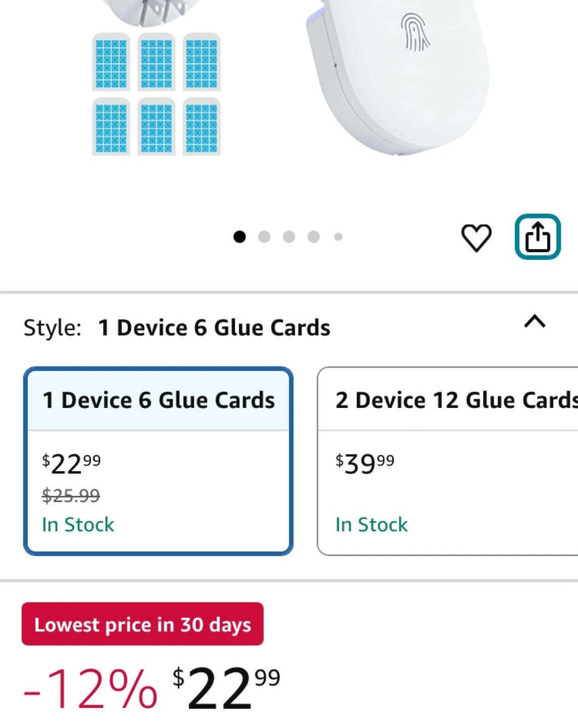Image resolution: width=578 pixels, height=728 pixels.
Task: Tap the Style: label text
Action: tap(52, 328)
